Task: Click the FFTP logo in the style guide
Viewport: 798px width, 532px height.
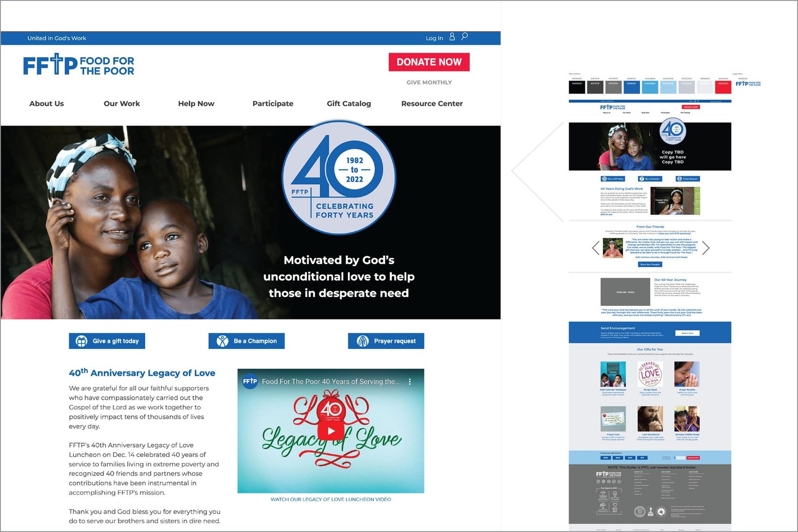Action: (748, 83)
